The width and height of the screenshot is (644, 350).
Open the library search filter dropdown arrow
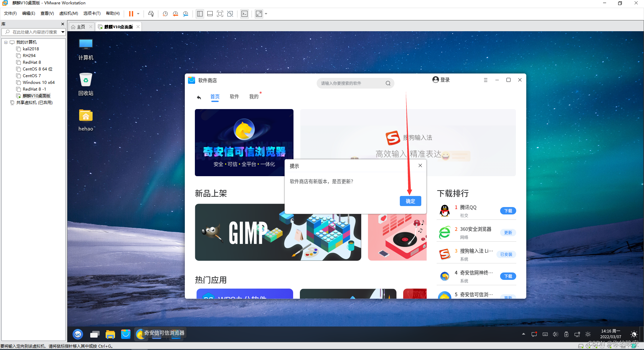tap(63, 32)
